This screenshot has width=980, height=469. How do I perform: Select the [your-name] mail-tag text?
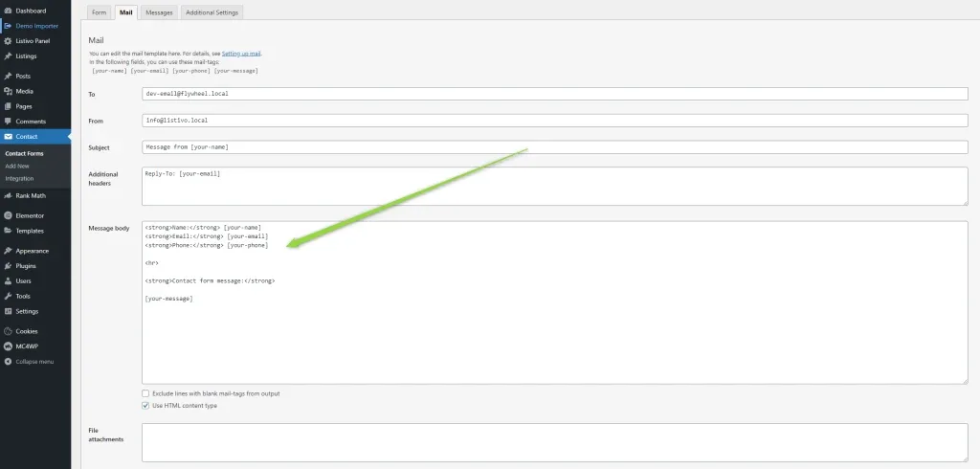(109, 71)
